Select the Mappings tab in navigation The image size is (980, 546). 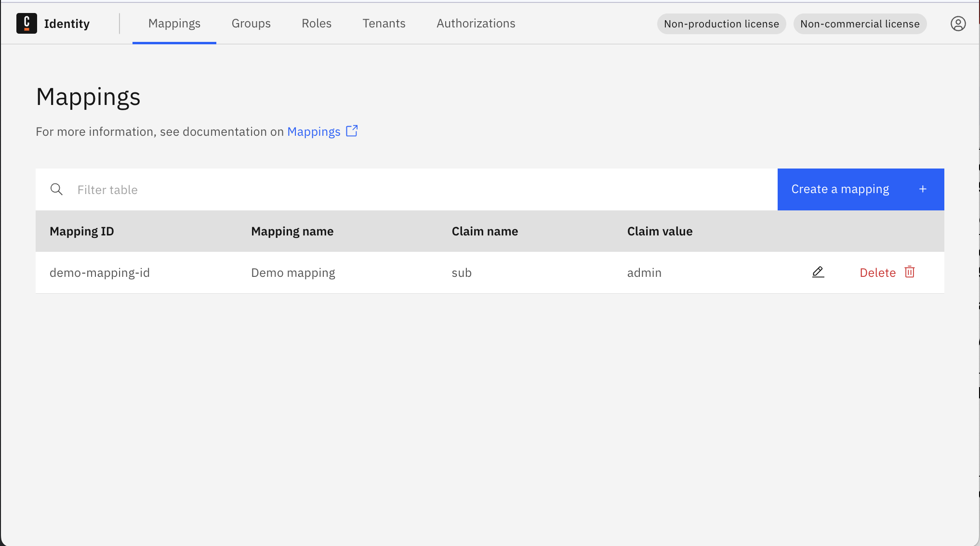[174, 24]
